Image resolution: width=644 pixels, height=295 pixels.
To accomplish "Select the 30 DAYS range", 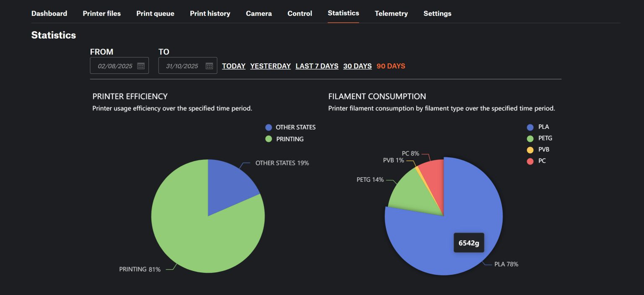I will 357,66.
